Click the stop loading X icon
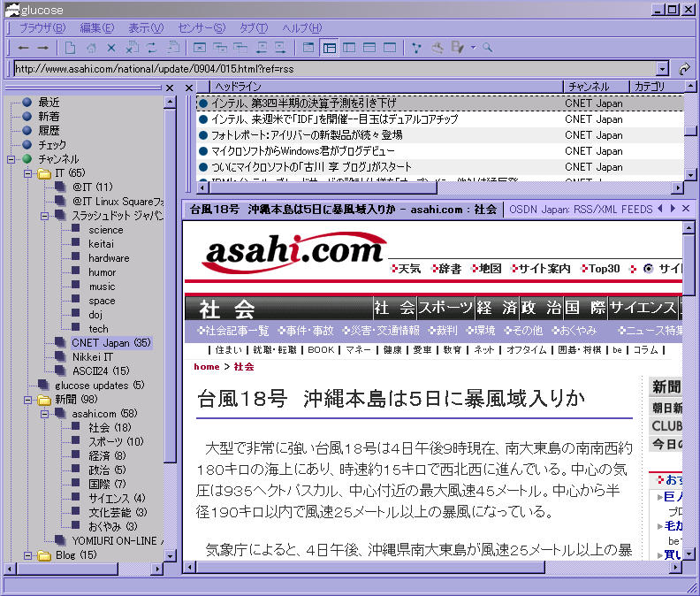Screen dimensions: 700x596 (x=111, y=48)
